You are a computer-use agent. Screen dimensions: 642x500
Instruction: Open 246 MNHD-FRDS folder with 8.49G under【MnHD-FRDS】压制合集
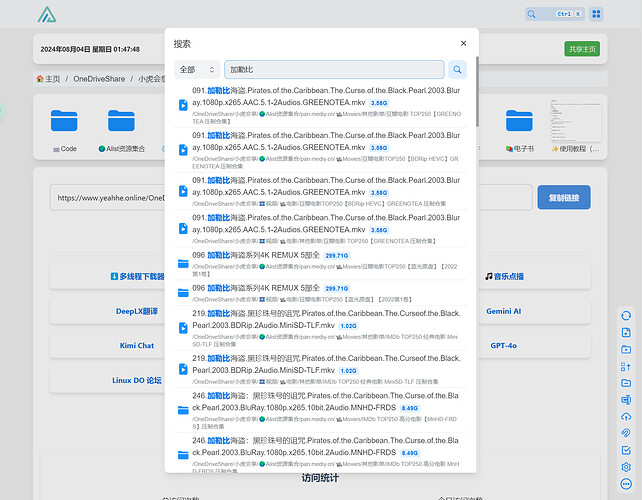(320, 411)
